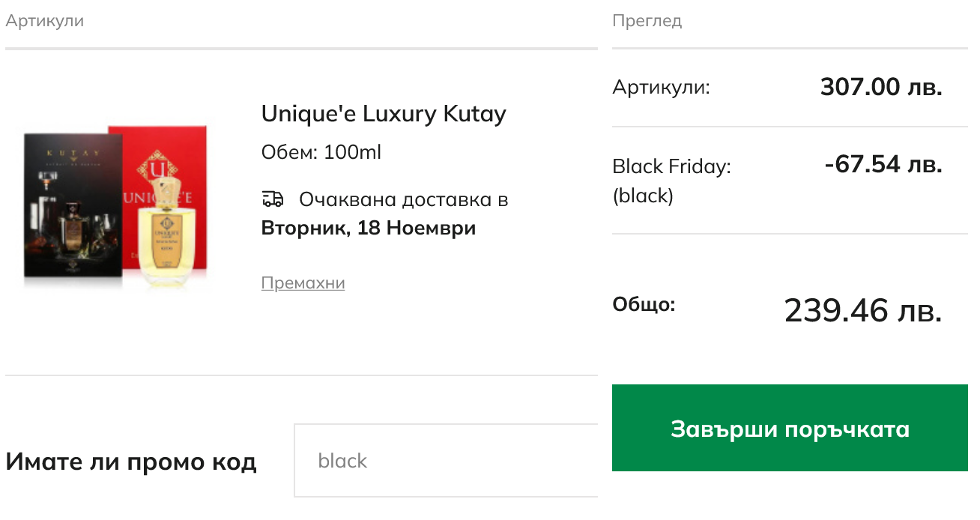The width and height of the screenshot is (980, 520).
Task: Click the Артикули header above the product
Action: click(x=45, y=21)
